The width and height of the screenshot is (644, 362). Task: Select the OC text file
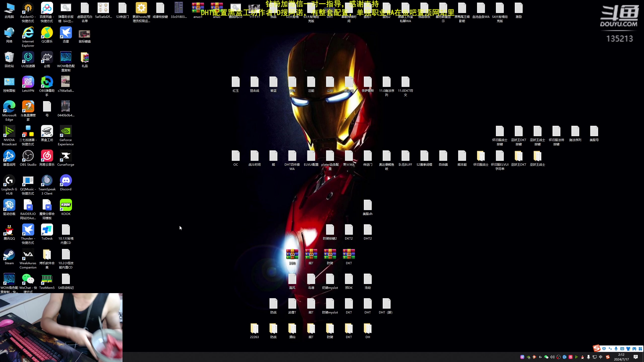click(236, 158)
